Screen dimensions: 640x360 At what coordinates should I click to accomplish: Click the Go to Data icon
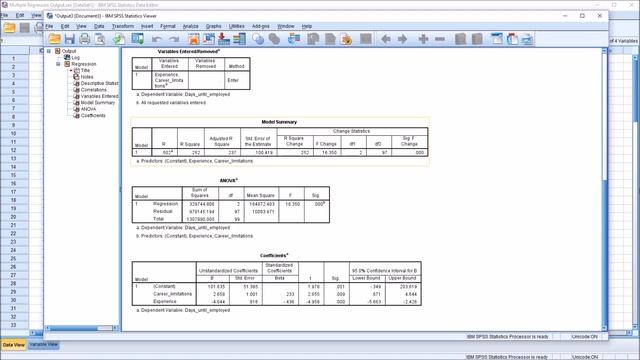(193, 39)
